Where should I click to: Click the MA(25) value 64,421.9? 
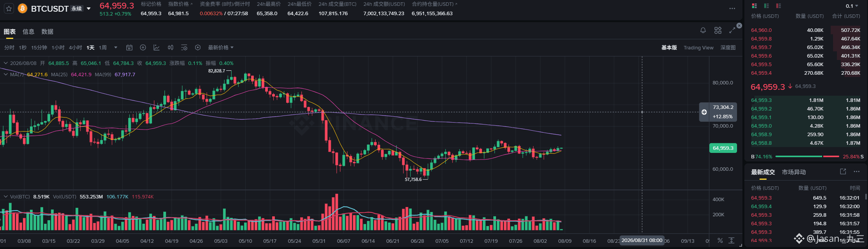pos(81,74)
